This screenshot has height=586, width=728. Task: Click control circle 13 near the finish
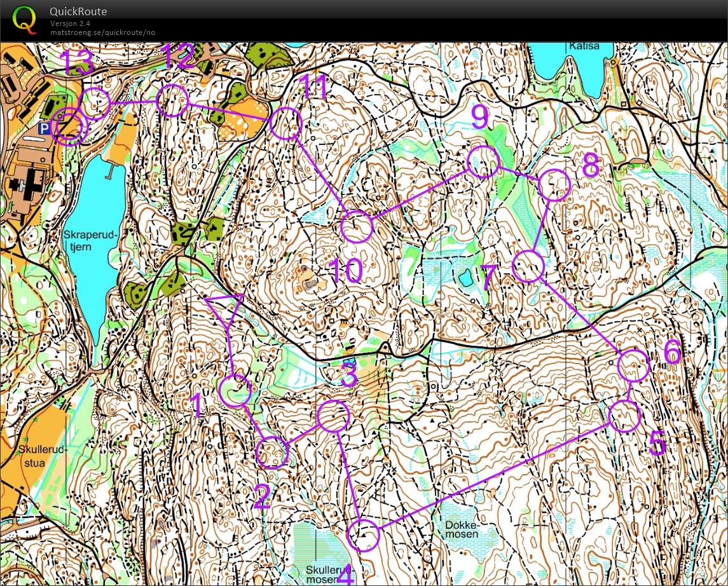[96, 103]
